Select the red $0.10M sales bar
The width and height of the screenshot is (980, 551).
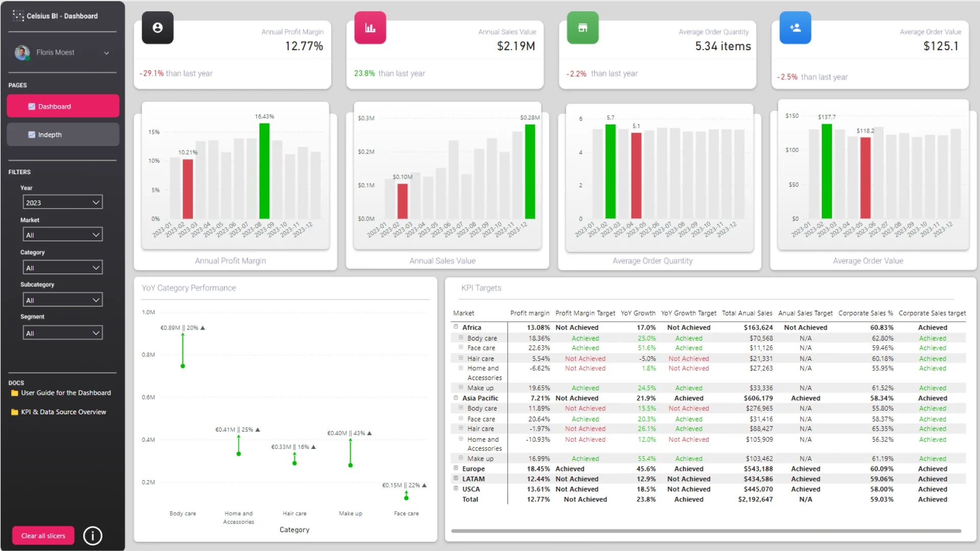403,201
